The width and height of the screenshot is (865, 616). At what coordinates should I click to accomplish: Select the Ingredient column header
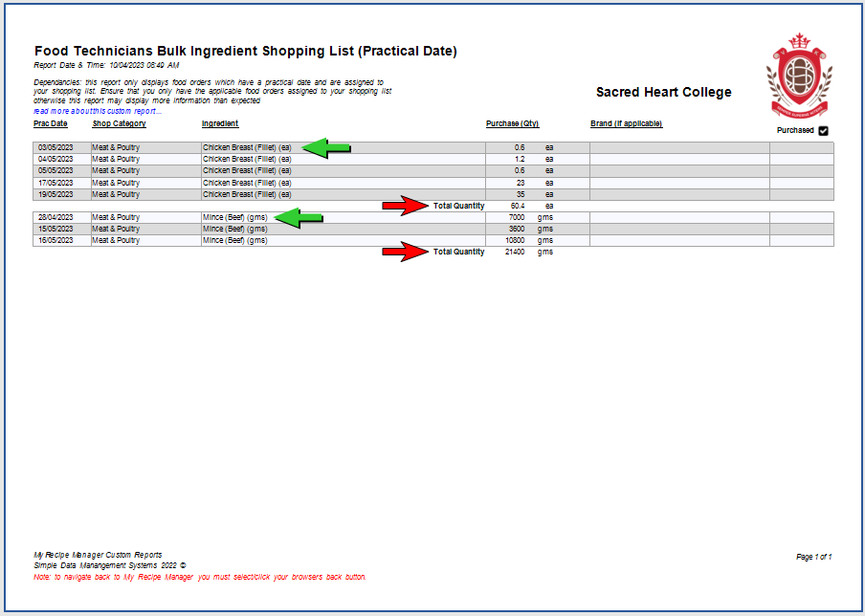[x=220, y=124]
